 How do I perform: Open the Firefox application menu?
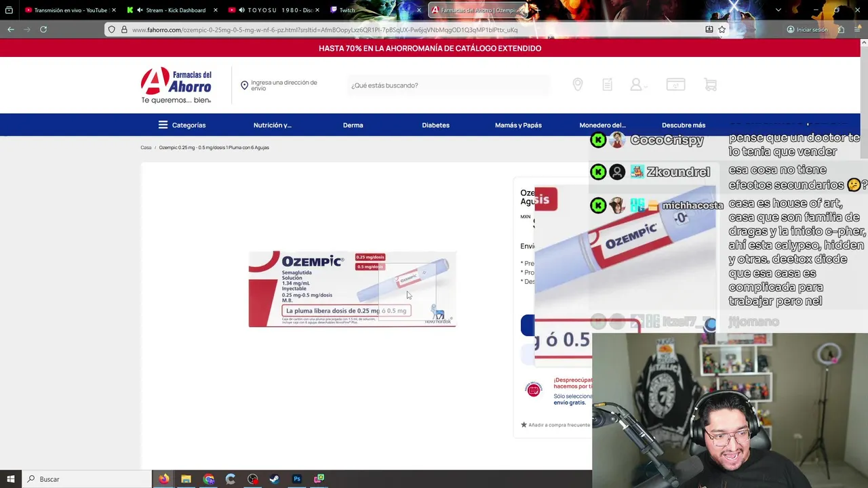[x=858, y=30]
